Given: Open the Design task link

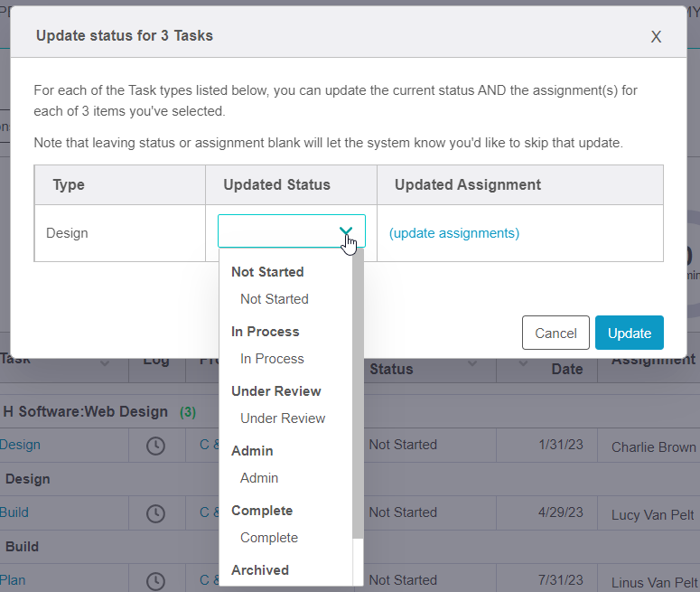Looking at the screenshot, I should pos(20,445).
